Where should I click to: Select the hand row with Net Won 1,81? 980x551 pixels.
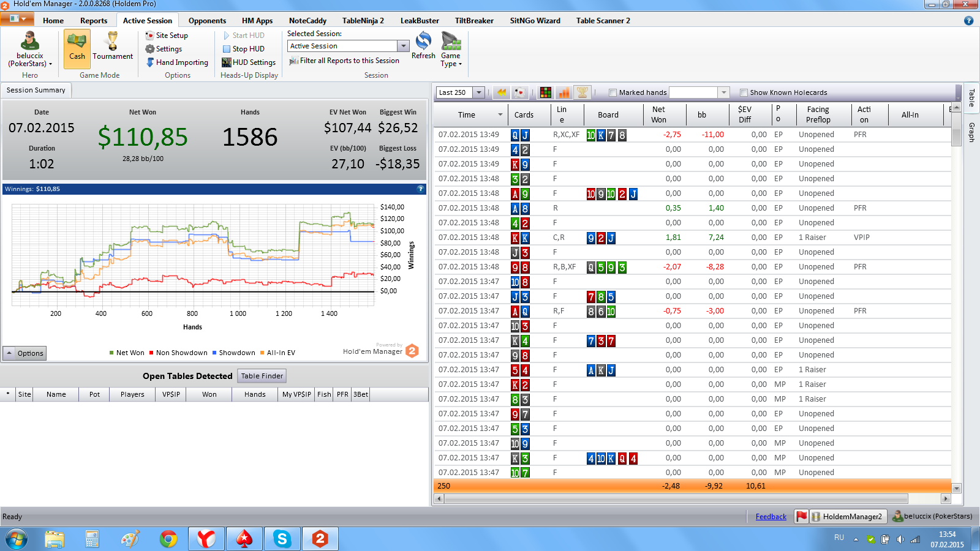point(692,238)
